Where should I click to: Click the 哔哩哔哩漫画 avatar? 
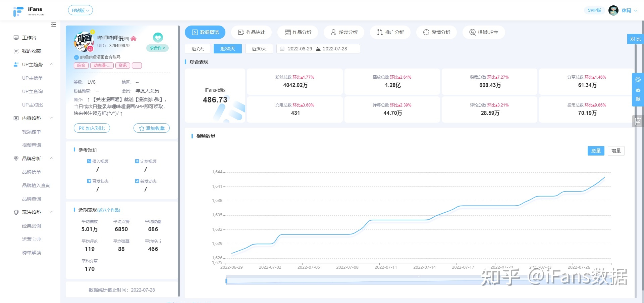(x=83, y=41)
